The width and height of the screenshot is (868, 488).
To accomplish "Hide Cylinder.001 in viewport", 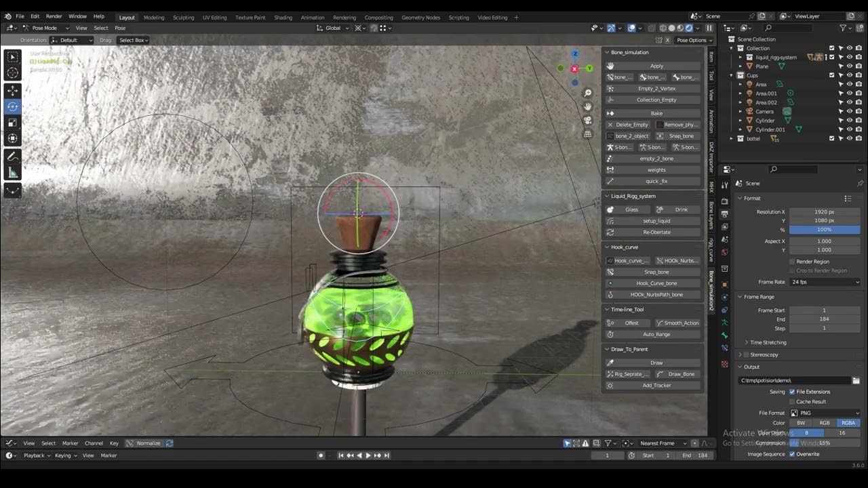I will 850,129.
